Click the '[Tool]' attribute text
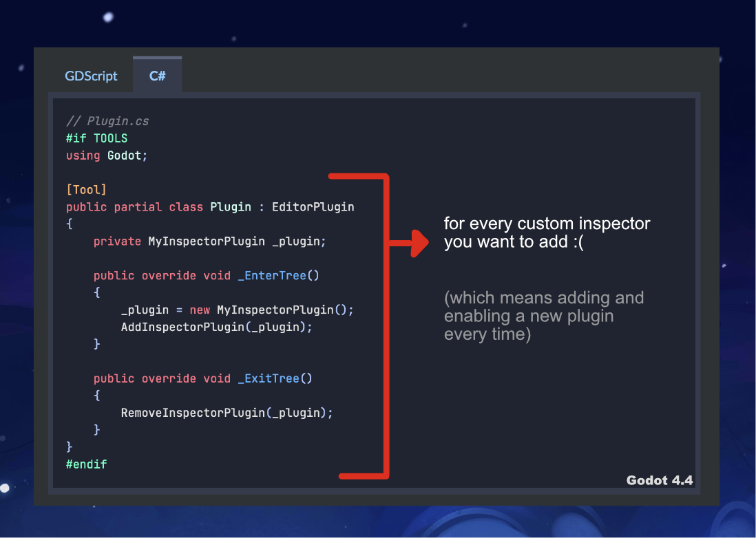This screenshot has height=538, width=756. tap(86, 190)
